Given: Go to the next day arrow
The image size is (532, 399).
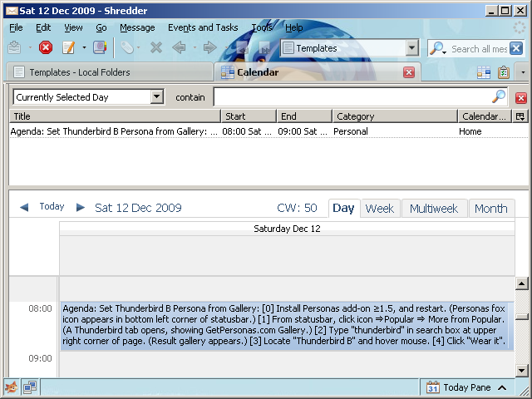Looking at the screenshot, I should click(81, 207).
